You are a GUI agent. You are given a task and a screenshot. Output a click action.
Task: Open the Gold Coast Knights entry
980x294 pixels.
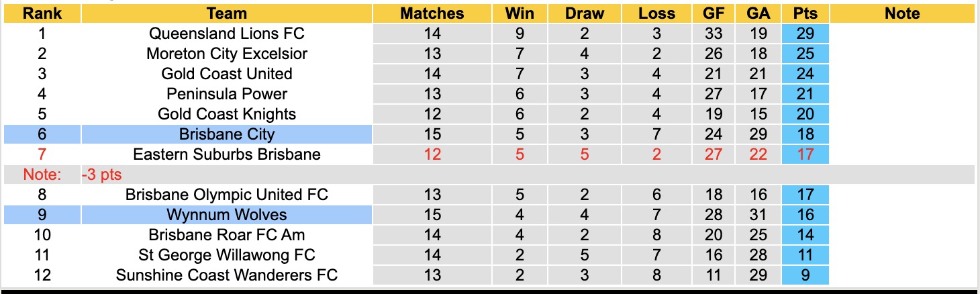(x=227, y=114)
